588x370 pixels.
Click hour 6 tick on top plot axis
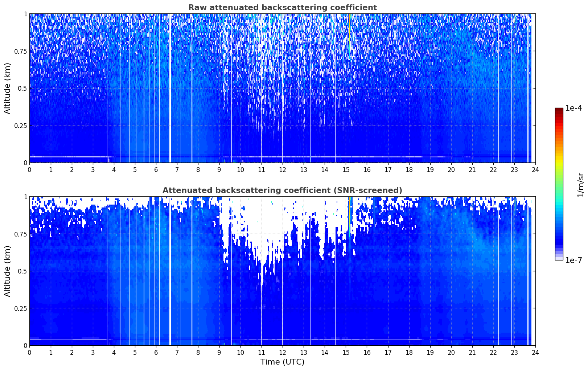156,170
